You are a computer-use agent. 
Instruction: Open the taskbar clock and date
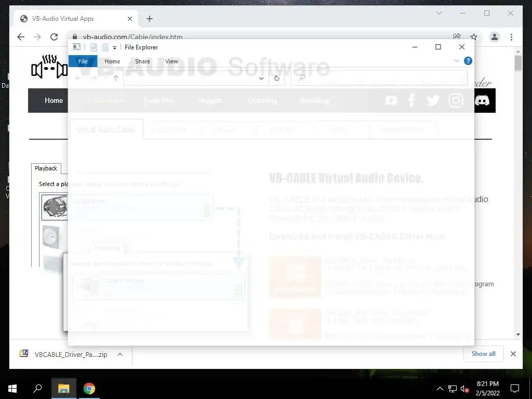pyautogui.click(x=487, y=389)
